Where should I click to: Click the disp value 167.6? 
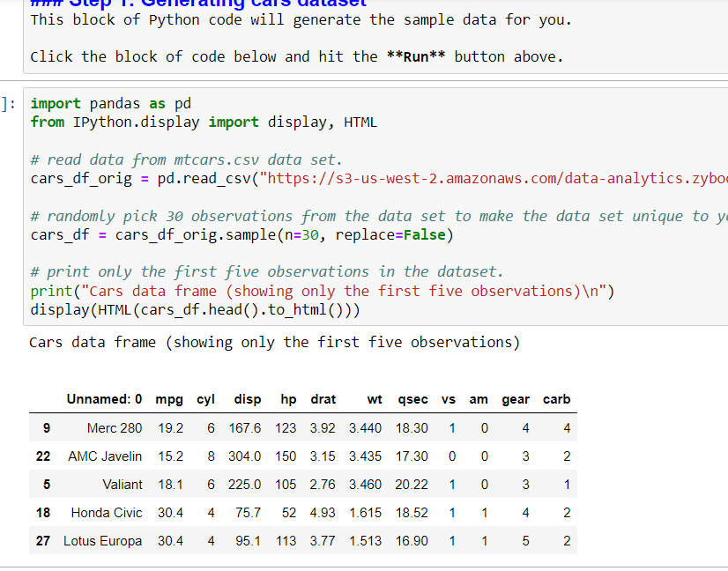click(x=245, y=428)
